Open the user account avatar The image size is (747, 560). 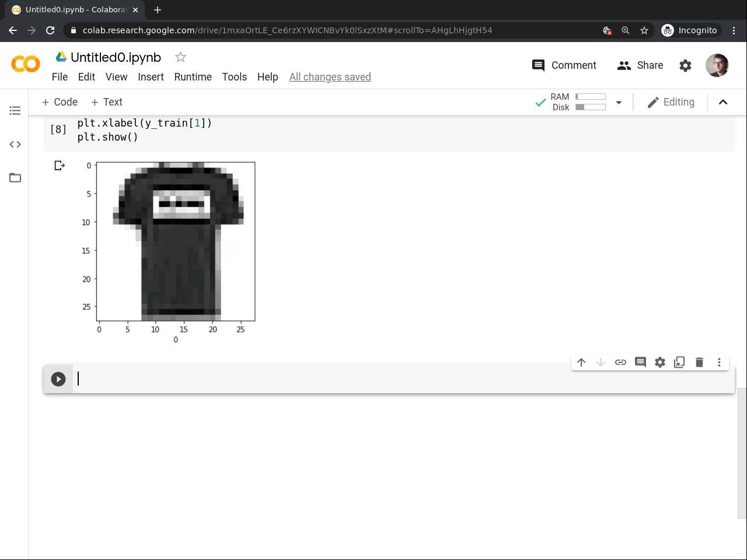(717, 65)
